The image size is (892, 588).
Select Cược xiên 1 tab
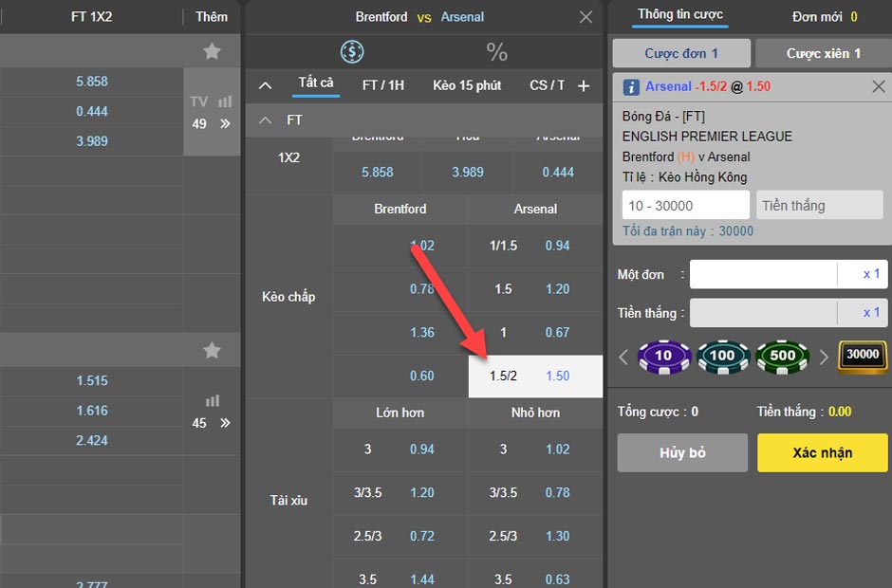coord(823,53)
